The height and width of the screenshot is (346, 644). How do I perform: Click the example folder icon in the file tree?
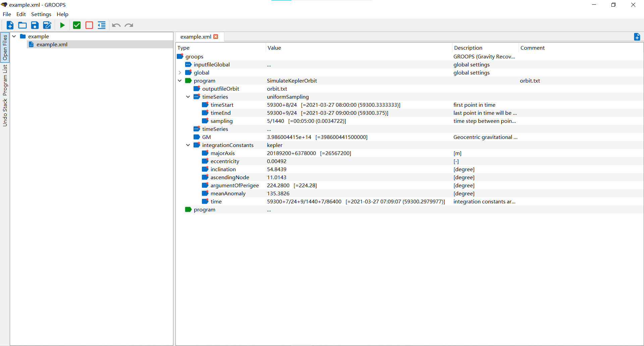[23, 36]
